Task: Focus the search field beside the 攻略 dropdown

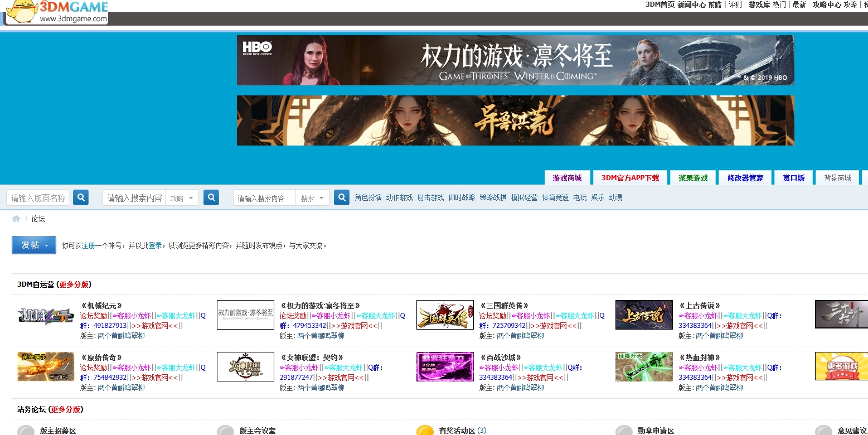Action: (134, 198)
